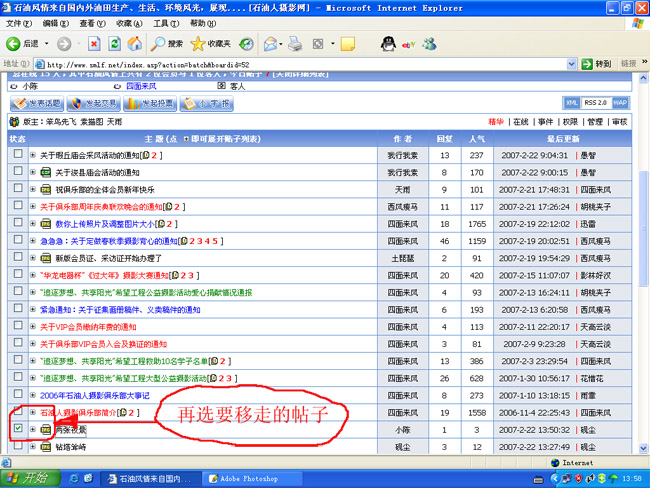Open the Back button history dropdown arrow
The image size is (650, 488).
pyautogui.click(x=47, y=44)
